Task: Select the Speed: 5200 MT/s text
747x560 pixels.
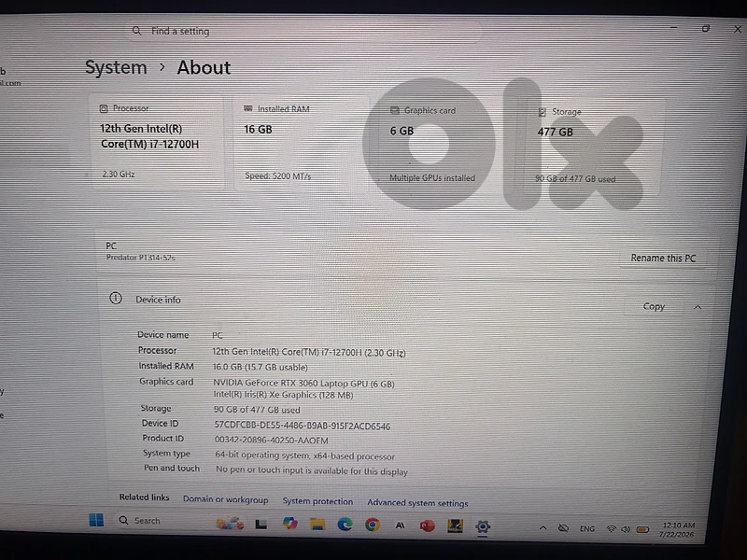Action: click(277, 176)
